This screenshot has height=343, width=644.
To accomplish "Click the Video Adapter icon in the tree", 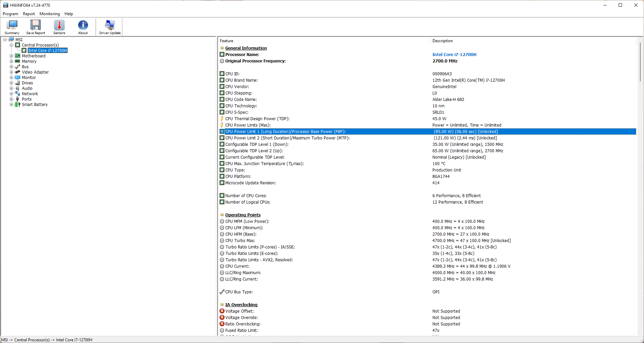I will click(18, 72).
